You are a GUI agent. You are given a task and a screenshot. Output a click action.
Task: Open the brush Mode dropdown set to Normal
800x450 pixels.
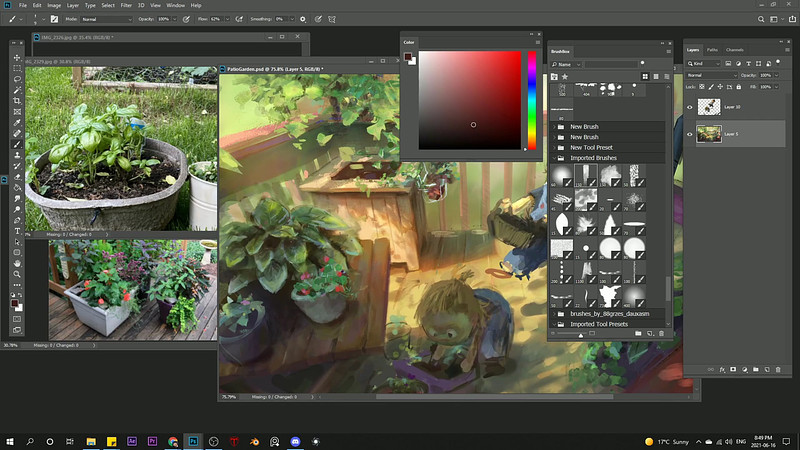tap(107, 19)
